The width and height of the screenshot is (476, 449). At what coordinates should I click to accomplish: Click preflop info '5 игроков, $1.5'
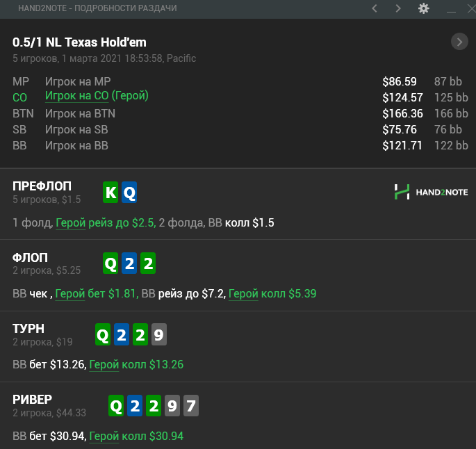pyautogui.click(x=47, y=199)
